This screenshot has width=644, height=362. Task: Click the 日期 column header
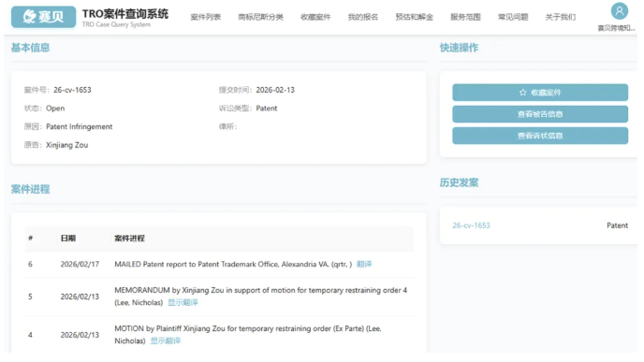[x=68, y=239]
